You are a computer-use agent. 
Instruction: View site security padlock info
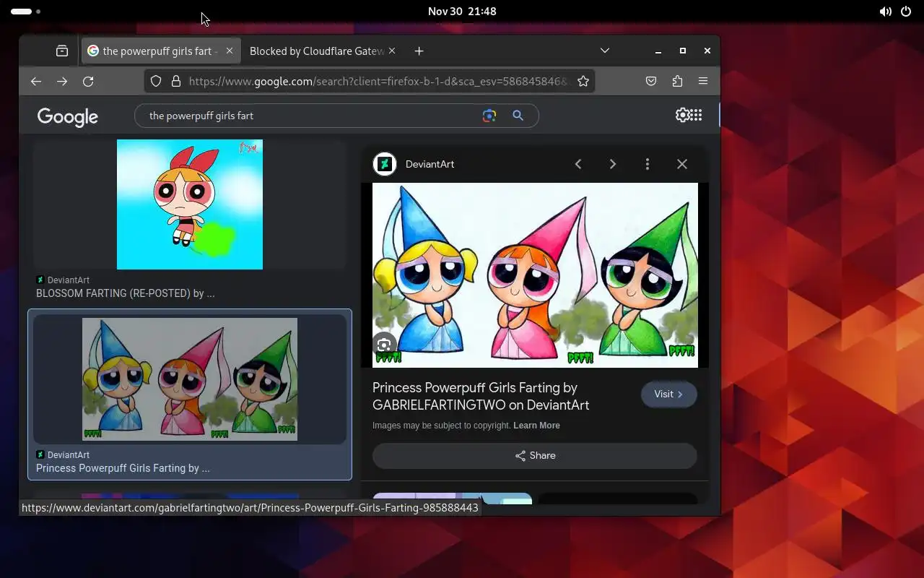click(175, 82)
